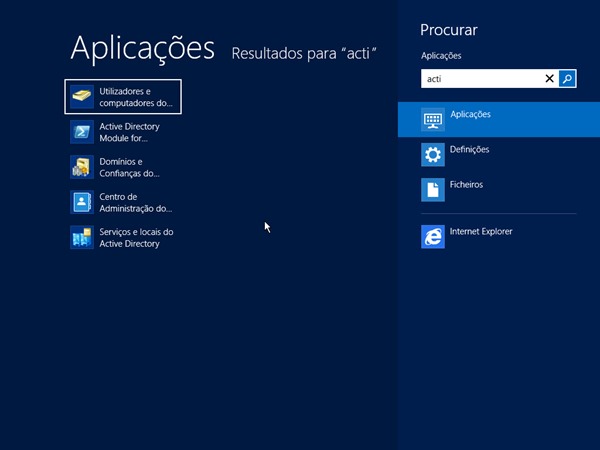Click "Active Directory Module for..." text

(129, 132)
